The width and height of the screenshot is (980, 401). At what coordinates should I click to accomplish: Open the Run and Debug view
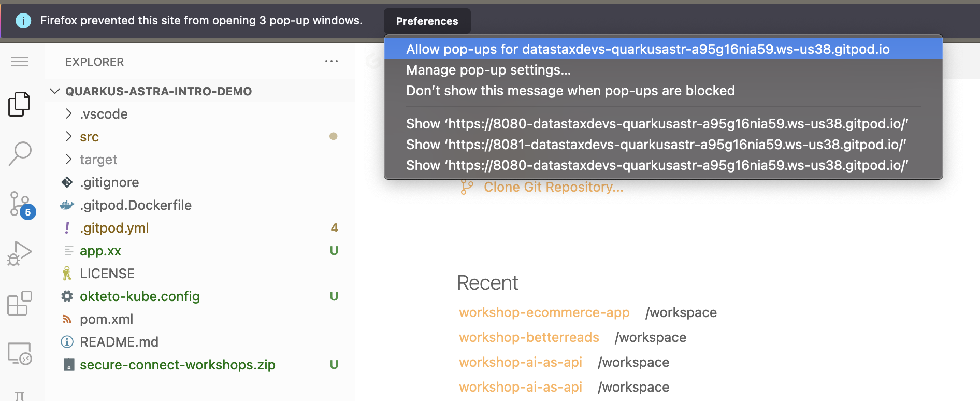[x=20, y=253]
